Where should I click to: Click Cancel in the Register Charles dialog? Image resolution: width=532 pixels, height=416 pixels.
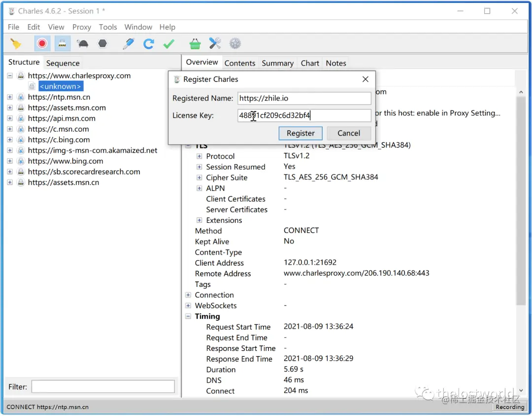click(349, 133)
